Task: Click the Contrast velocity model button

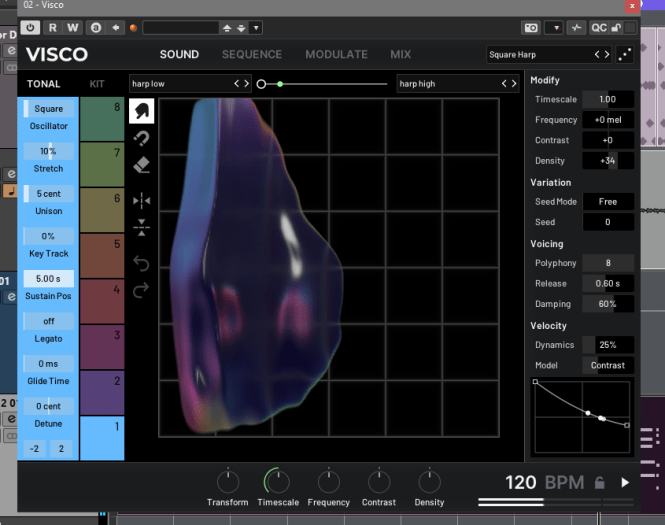Action: [x=608, y=366]
